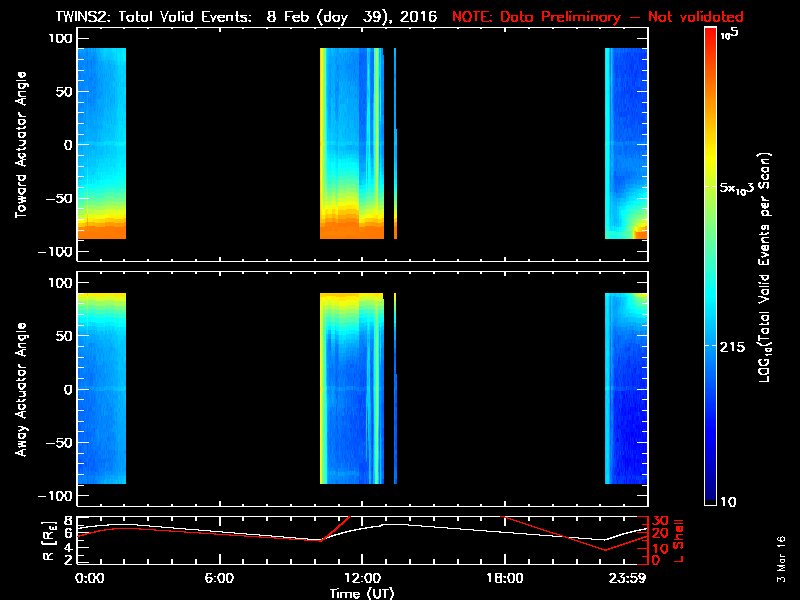
Task: Click the first data block in Toward panel
Action: point(101,140)
